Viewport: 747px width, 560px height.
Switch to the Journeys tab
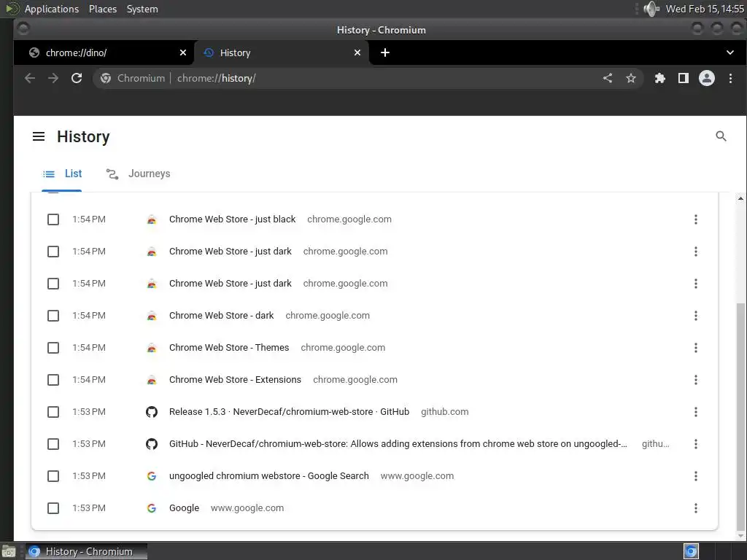click(x=139, y=174)
